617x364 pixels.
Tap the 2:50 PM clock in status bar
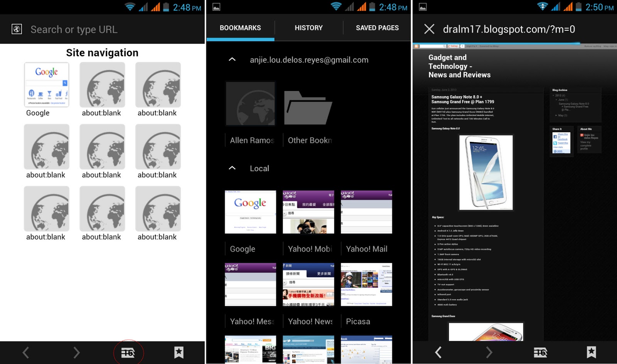coord(600,7)
